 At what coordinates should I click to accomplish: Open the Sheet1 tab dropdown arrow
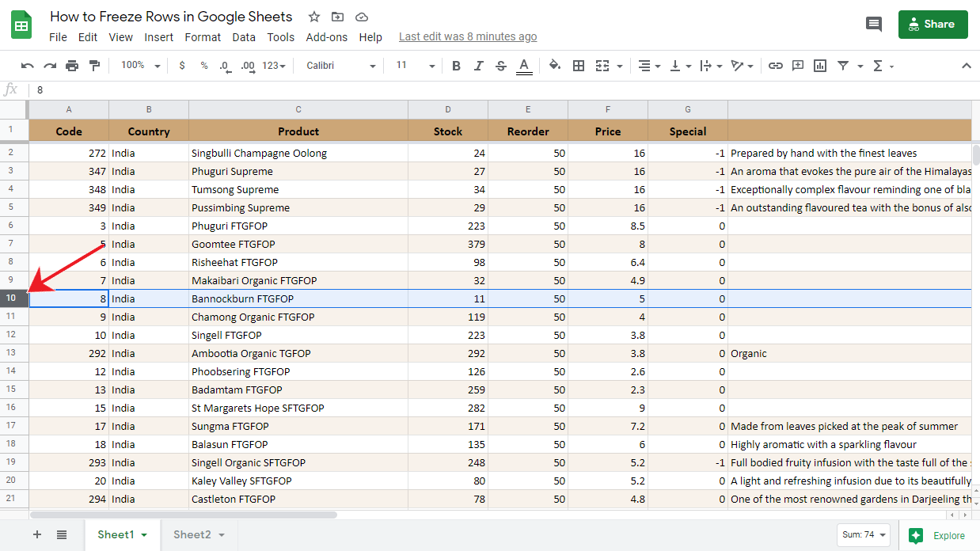[x=144, y=535]
